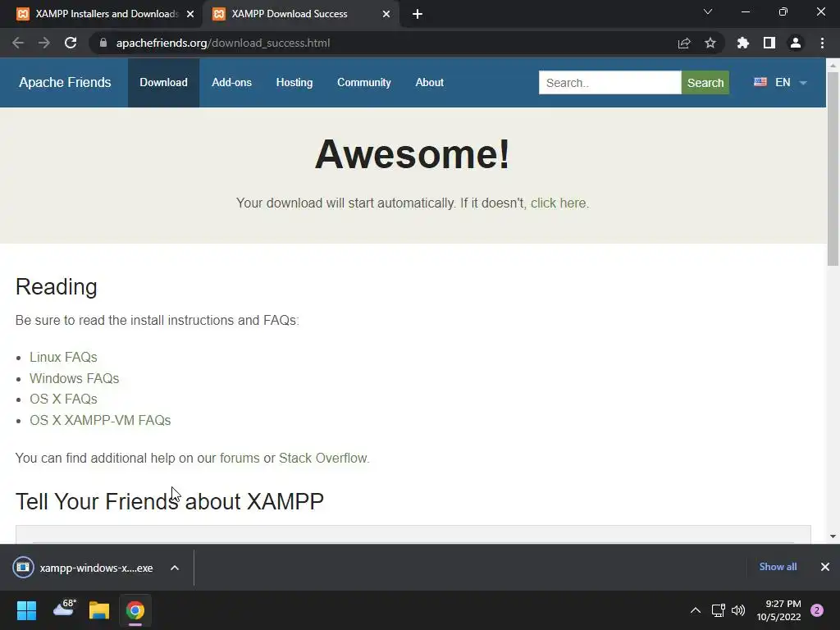
Task: Expand download item options chevron
Action: 175,568
